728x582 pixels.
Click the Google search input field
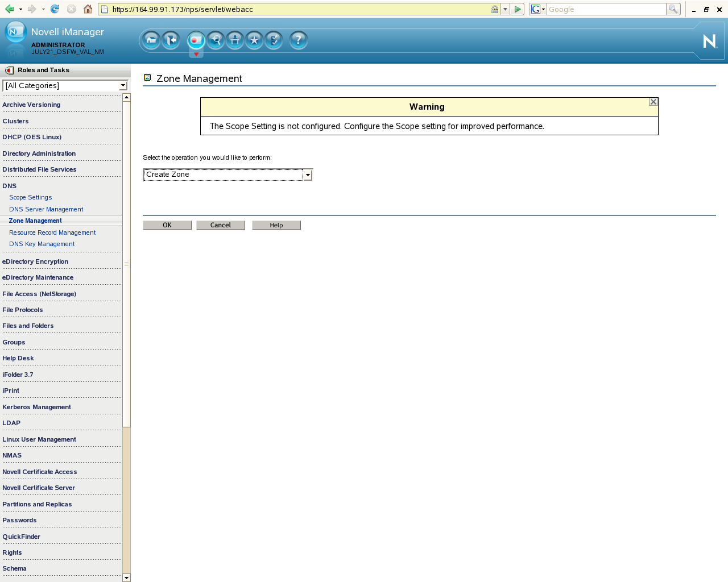(606, 9)
